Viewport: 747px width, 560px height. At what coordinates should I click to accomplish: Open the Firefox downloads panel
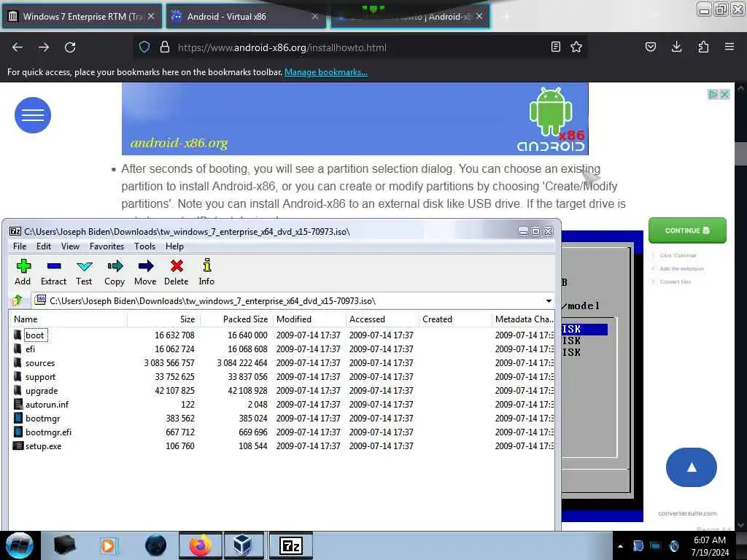click(676, 47)
